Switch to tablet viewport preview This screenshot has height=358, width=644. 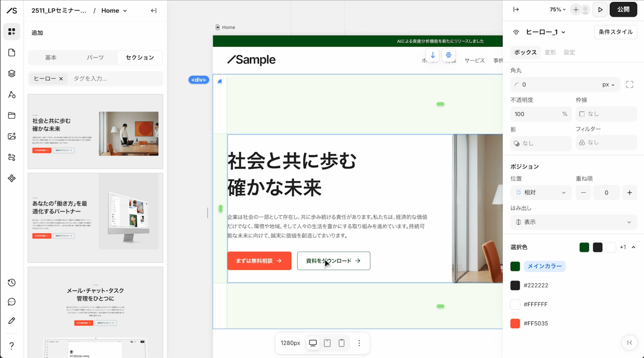[327, 343]
